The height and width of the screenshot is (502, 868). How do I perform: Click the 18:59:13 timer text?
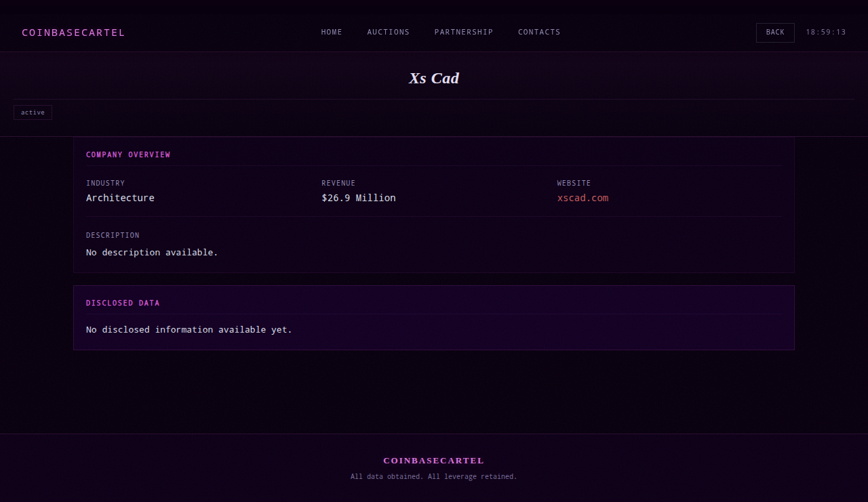[826, 32]
